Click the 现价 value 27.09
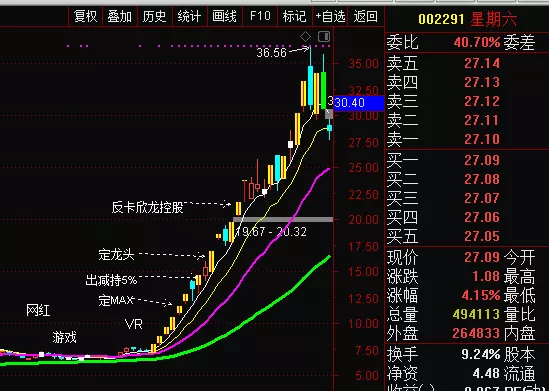 (482, 257)
